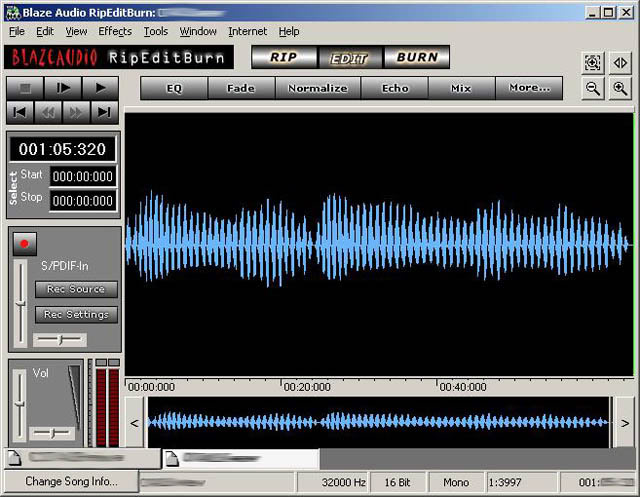This screenshot has width=640, height=497.
Task: Jump to the start of the track
Action: [x=20, y=111]
